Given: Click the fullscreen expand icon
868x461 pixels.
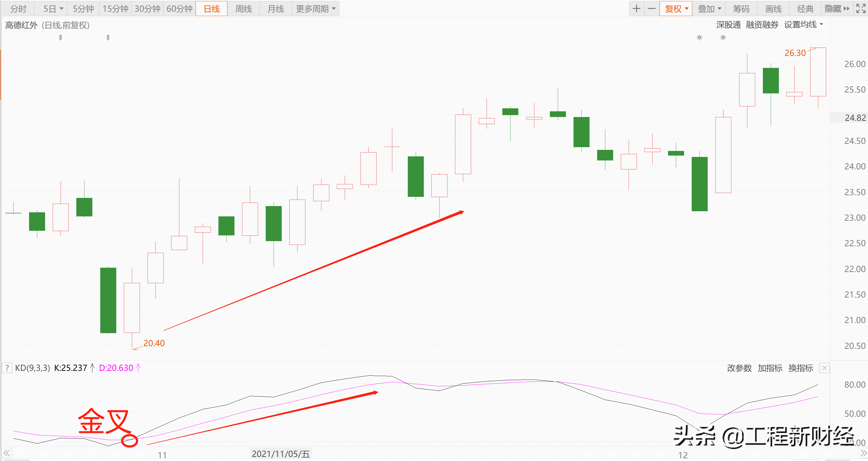Looking at the screenshot, I should click(x=861, y=9).
